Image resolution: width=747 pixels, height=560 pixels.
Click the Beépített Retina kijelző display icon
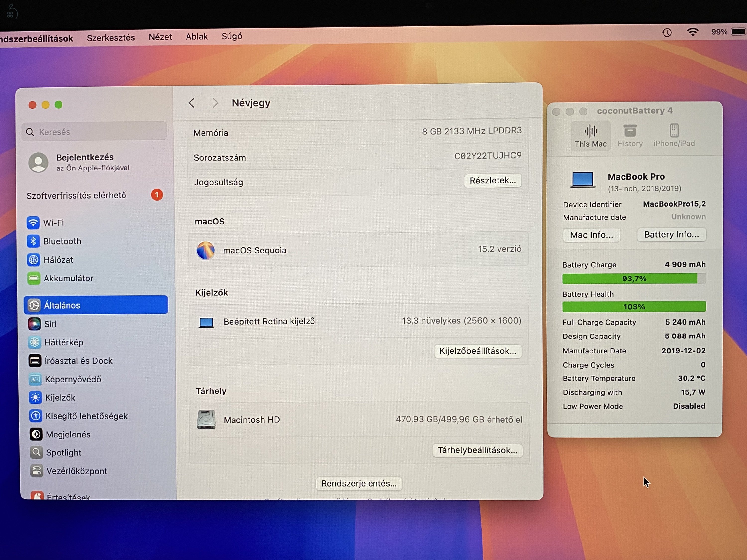click(206, 322)
